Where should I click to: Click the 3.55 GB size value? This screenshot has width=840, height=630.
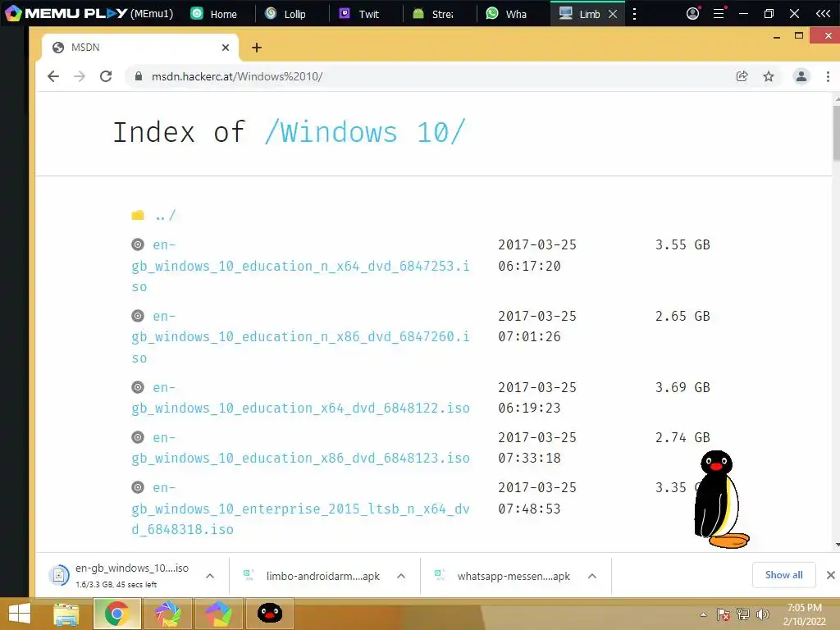[682, 244]
